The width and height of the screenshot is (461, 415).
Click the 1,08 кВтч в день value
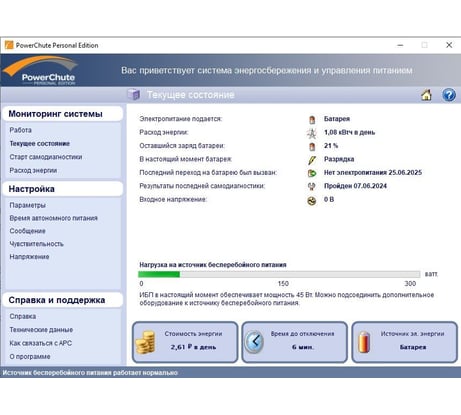(x=349, y=132)
